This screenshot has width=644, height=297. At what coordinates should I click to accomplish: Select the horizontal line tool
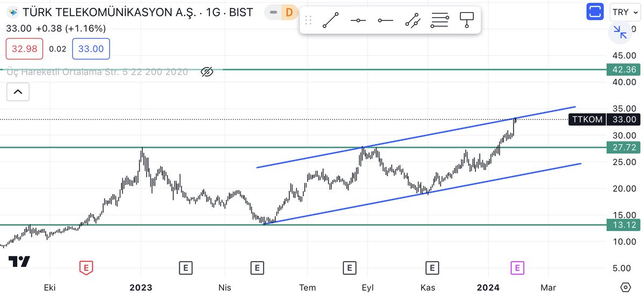point(358,20)
